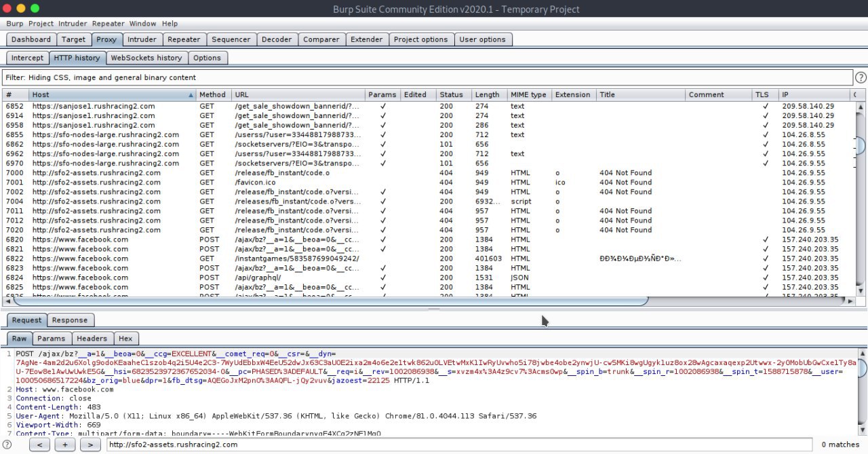Open the proxy Options sub-tab
This screenshot has height=454, width=868.
207,58
